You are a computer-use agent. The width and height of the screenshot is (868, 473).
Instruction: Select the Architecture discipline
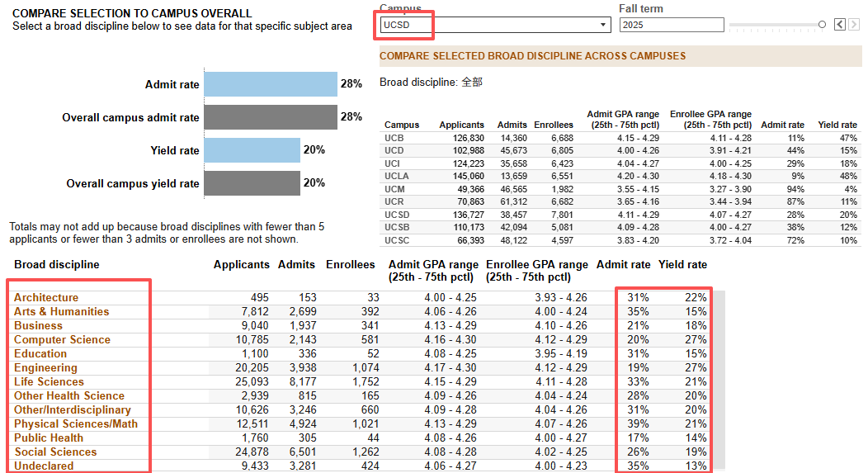click(x=46, y=297)
